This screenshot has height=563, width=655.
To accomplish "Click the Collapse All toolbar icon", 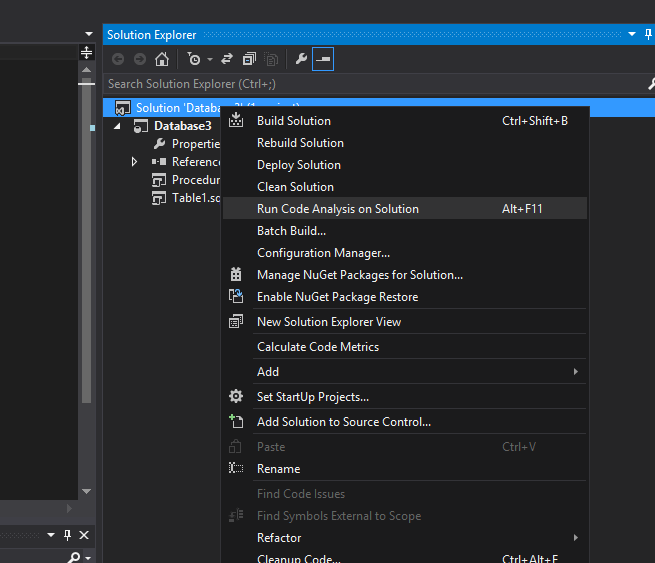I will (250, 60).
